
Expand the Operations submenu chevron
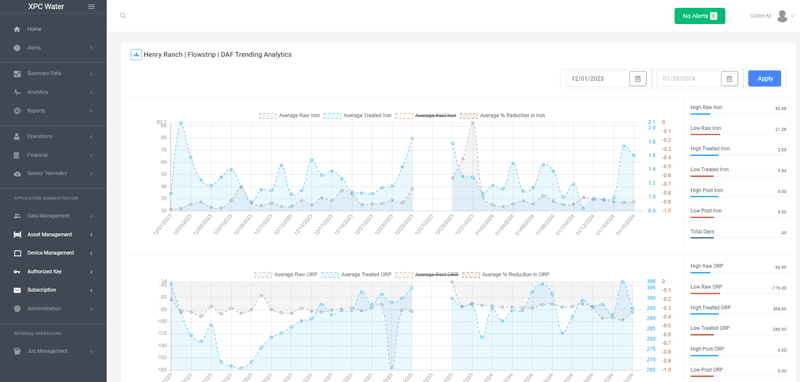point(91,137)
